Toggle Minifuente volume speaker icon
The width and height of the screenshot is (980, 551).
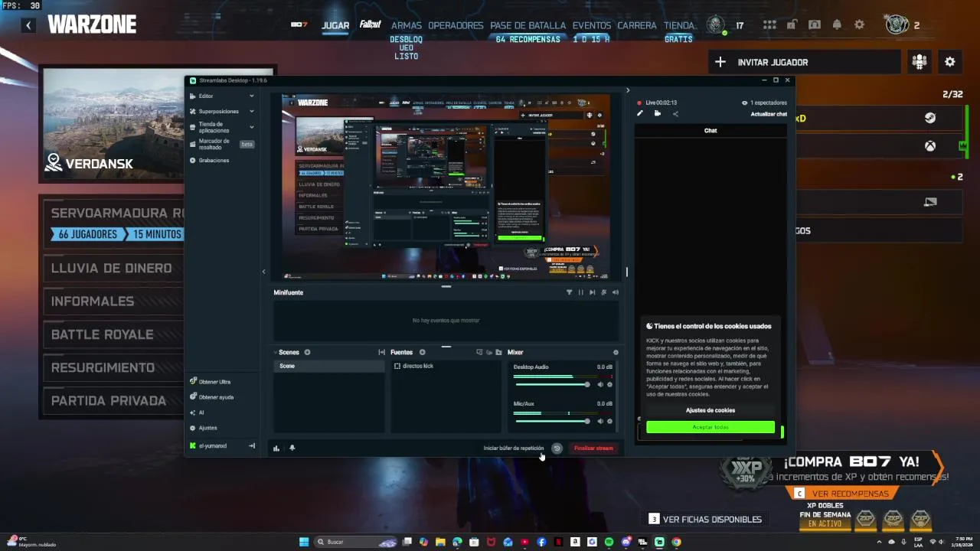pos(615,292)
